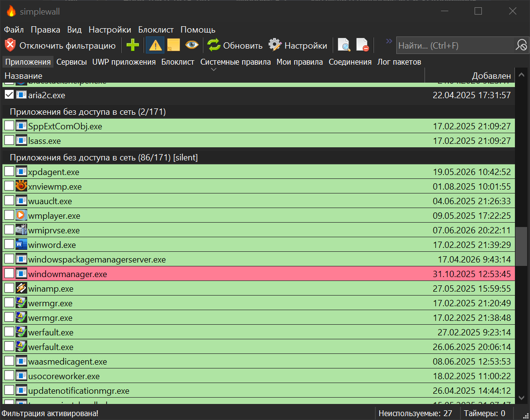
Task: Click the wmiprvse.exe row icon
Action: tap(21, 230)
